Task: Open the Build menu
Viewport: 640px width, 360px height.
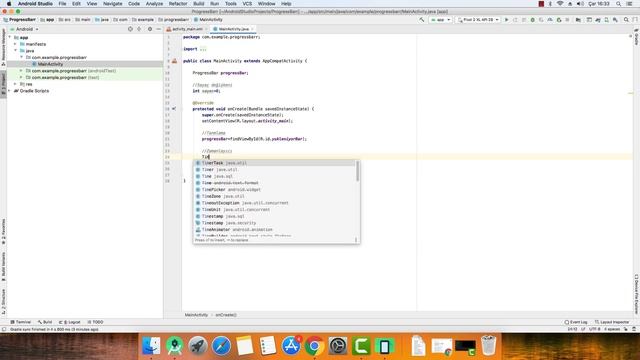Action: (x=199, y=4)
